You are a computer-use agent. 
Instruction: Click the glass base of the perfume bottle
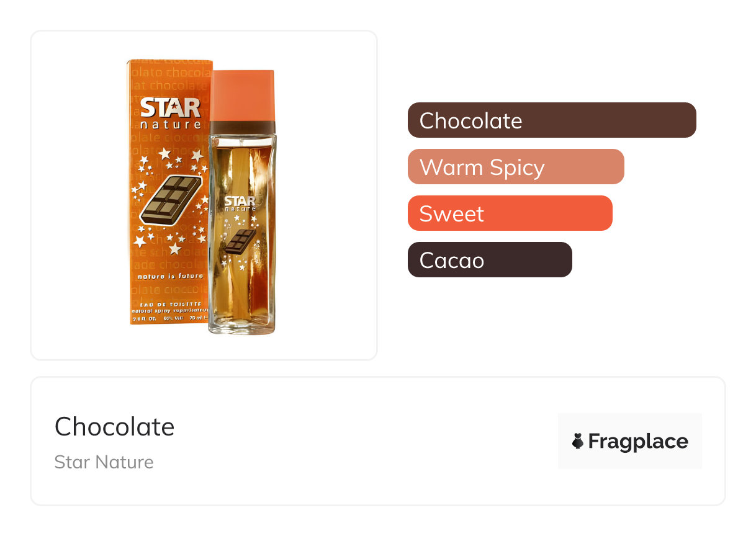[241, 326]
